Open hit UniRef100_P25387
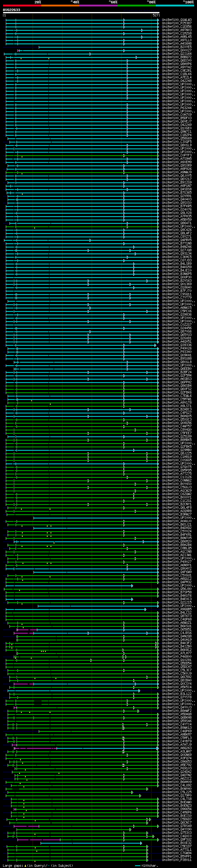Viewport: 197px width, 868px height. point(177,23)
